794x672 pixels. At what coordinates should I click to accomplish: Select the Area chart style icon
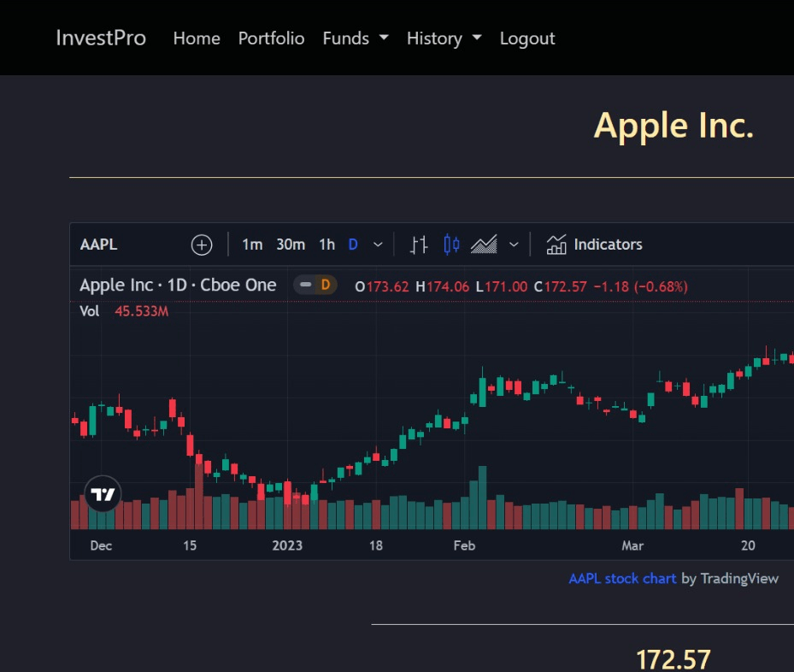[484, 245]
